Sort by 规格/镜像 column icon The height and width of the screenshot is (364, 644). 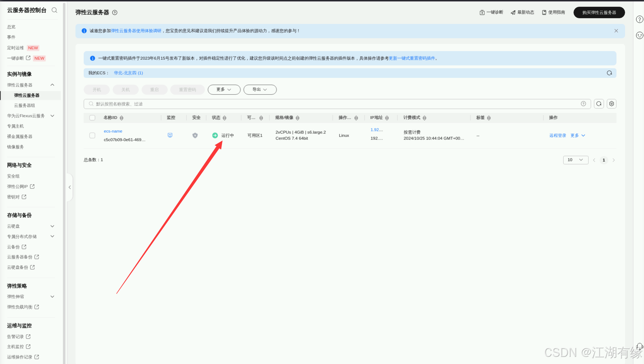(298, 118)
